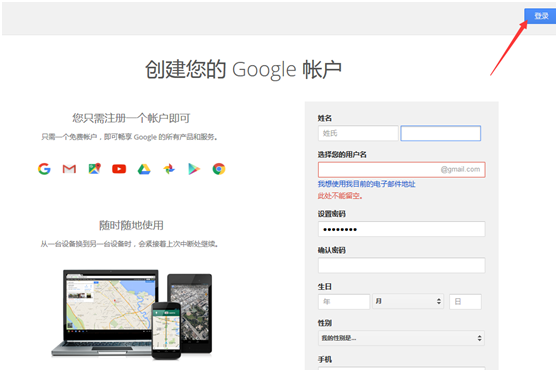Image resolution: width=558 pixels, height=372 pixels.
Task: Open the 月 month dropdown
Action: (x=408, y=301)
